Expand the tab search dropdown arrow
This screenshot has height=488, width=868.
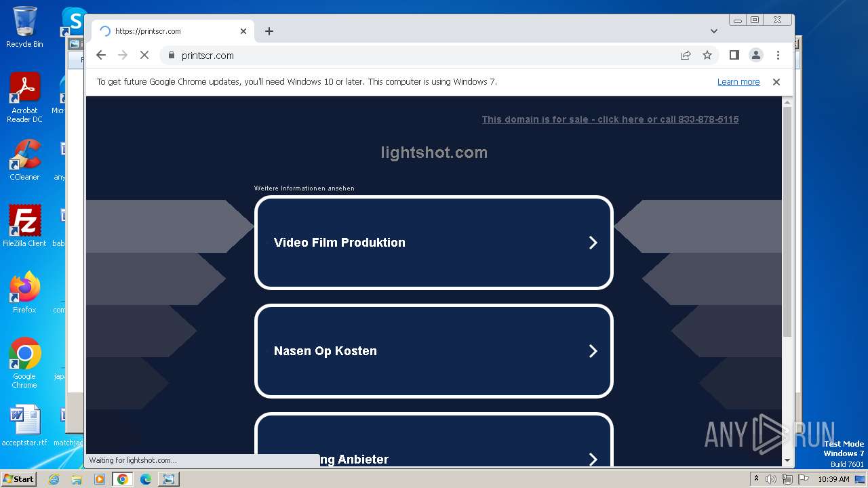714,31
